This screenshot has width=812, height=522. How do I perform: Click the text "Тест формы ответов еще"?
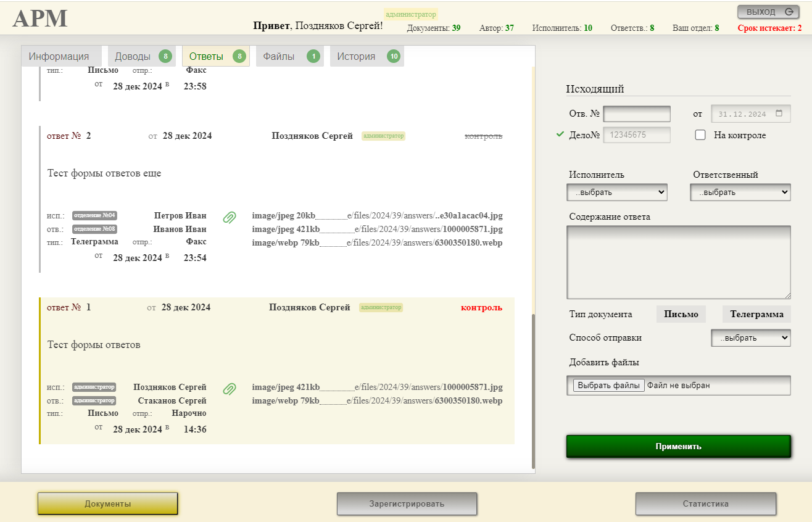[x=104, y=173]
